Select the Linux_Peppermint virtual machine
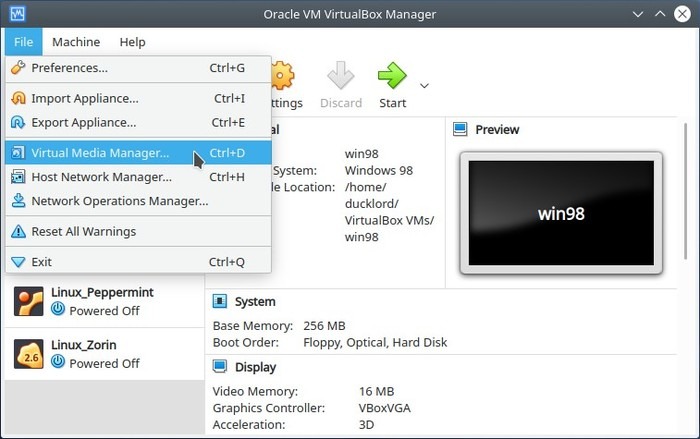This screenshot has height=439, width=700. pyautogui.click(x=104, y=301)
